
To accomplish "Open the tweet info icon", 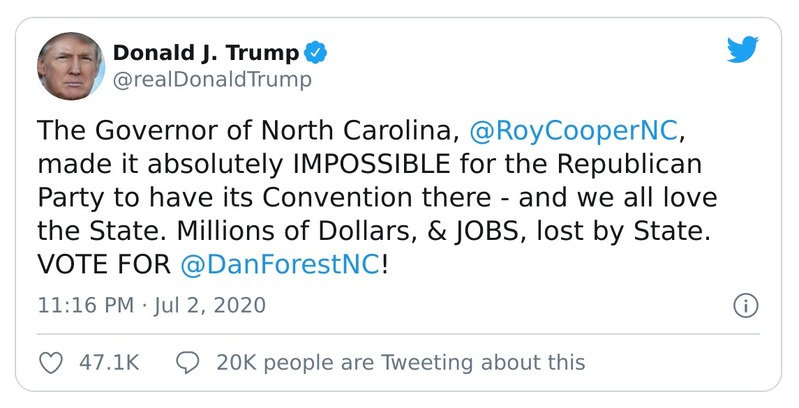I will pos(745,305).
